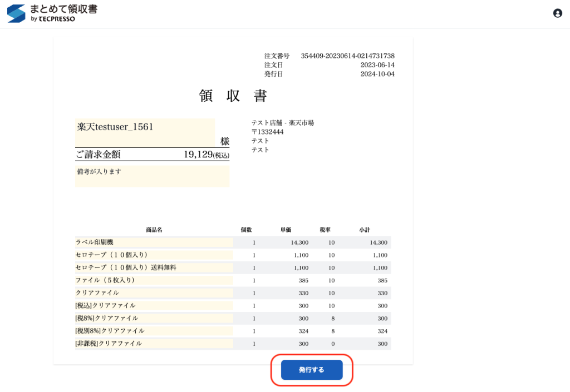This screenshot has height=392, width=570.
Task: Click the 備考が入ります remarks field
Action: tap(152, 176)
